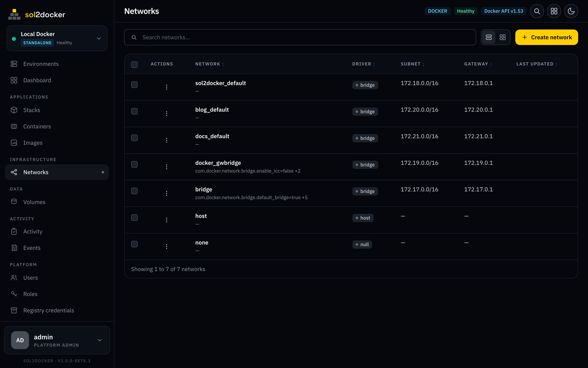Toggle dark mode moon icon
The image size is (588, 368).
(571, 11)
